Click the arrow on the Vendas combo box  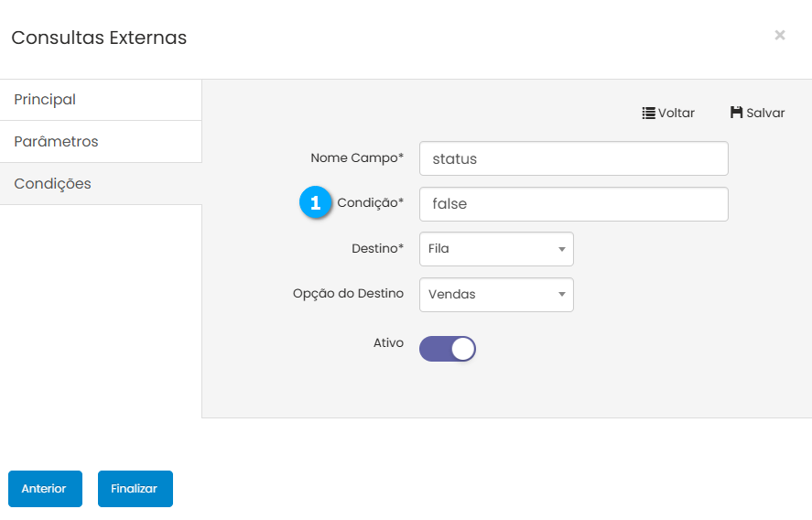(560, 295)
